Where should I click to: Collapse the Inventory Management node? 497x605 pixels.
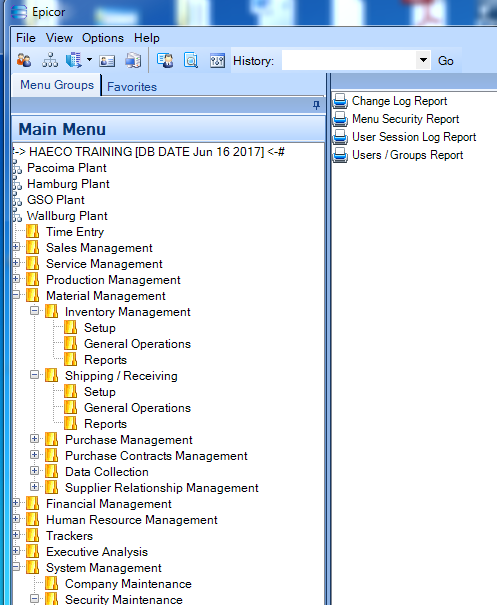point(35,311)
